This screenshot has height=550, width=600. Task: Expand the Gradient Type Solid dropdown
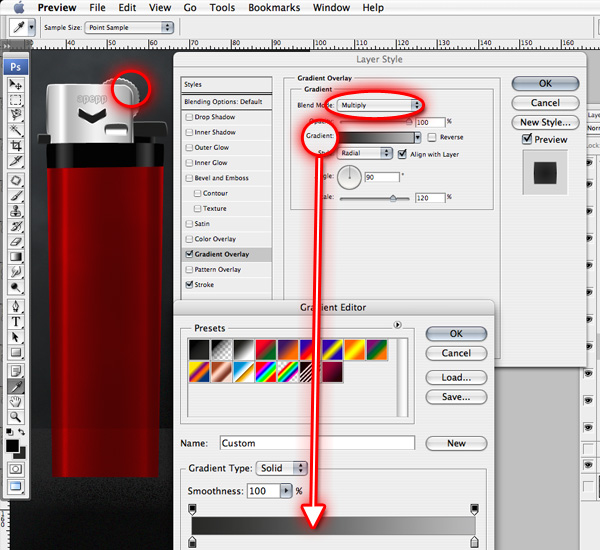(281, 468)
